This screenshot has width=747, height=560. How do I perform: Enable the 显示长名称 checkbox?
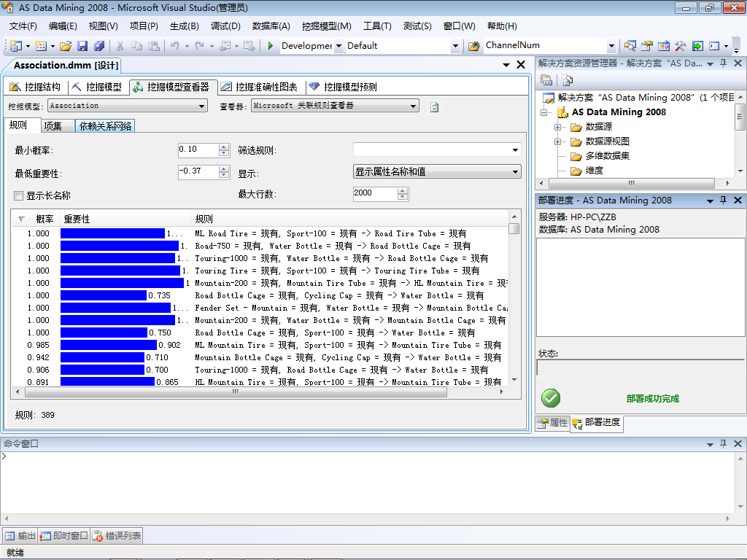(x=18, y=195)
